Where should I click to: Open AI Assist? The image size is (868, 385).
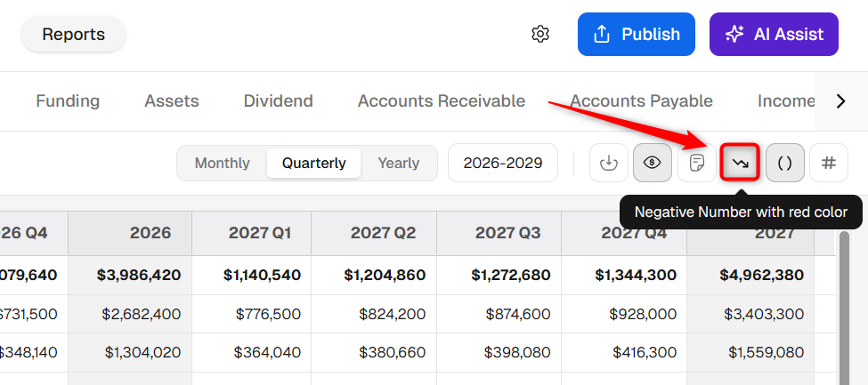coord(774,35)
